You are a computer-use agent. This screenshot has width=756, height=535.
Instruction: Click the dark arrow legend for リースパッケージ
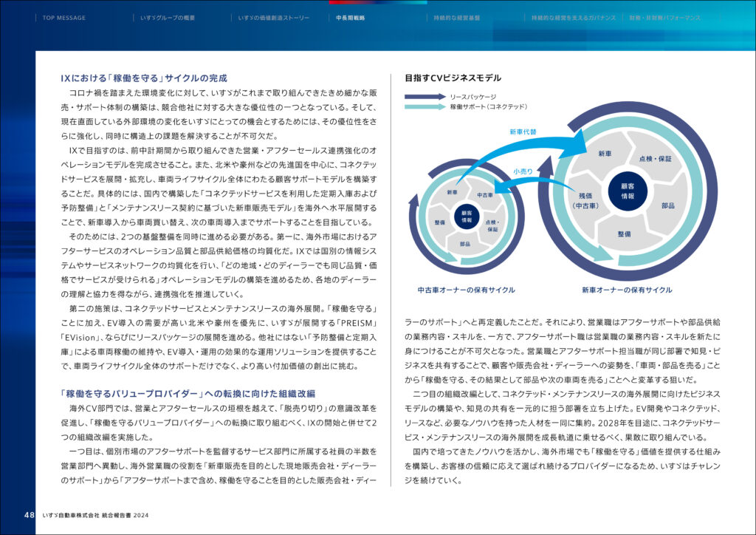[x=425, y=97]
